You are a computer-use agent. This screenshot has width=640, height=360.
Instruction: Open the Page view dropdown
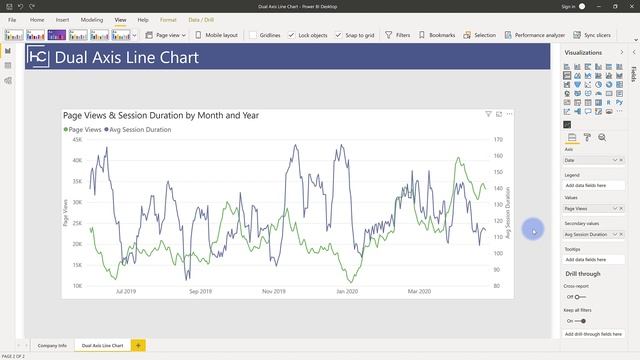[x=166, y=35]
